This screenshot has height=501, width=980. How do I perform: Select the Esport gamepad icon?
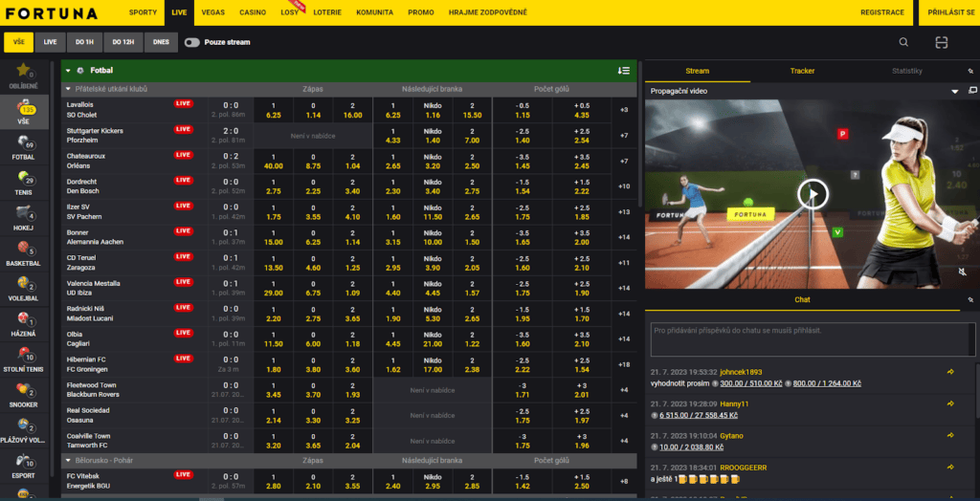coord(24,461)
